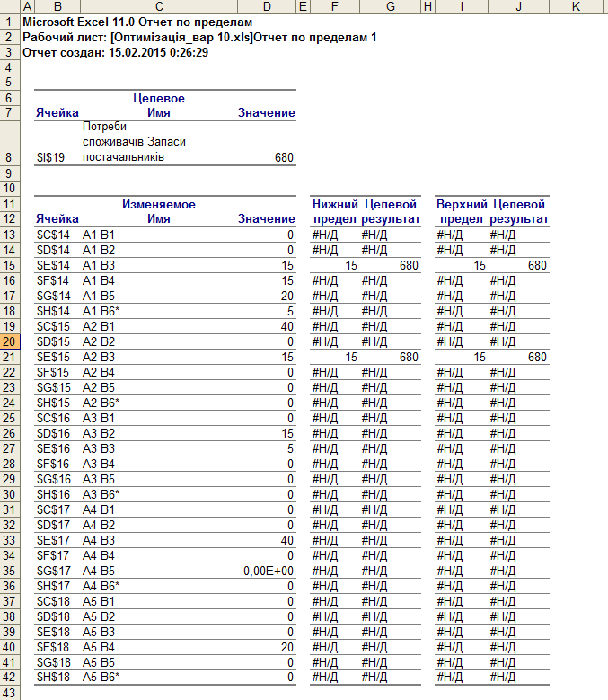Click lower target result 680 for A2 B3
608x700 pixels.
click(409, 357)
